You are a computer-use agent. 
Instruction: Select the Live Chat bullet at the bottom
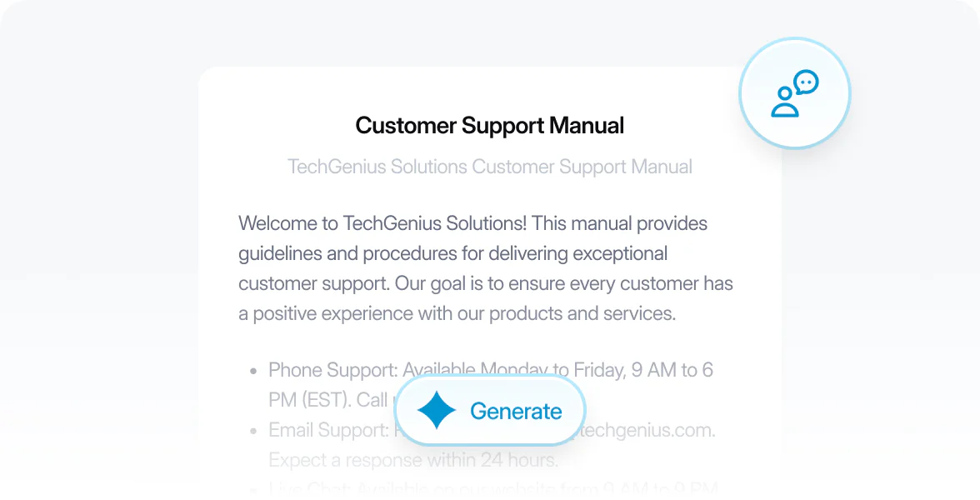[x=492, y=487]
